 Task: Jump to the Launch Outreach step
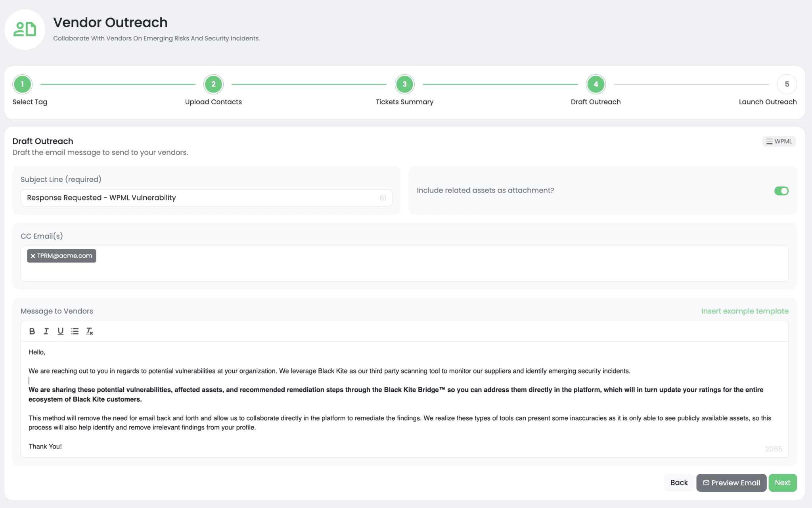(x=787, y=84)
